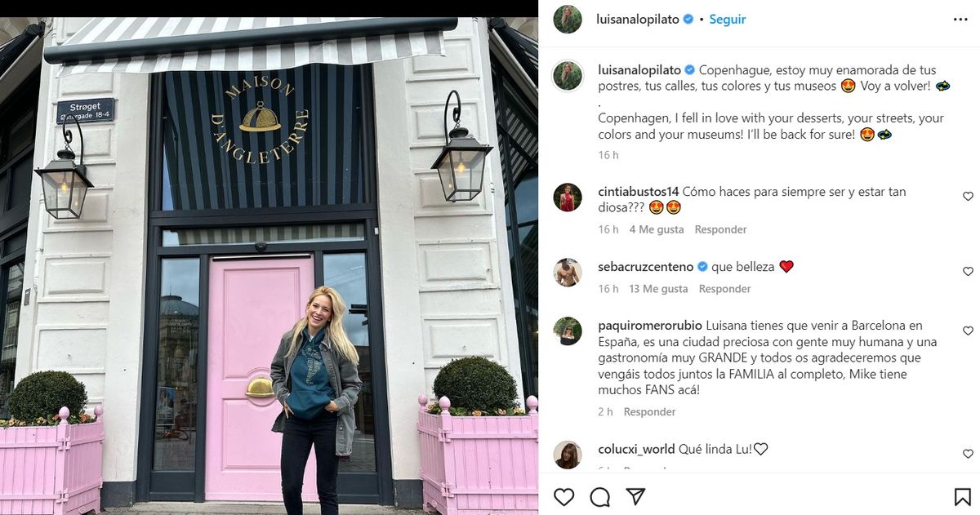Image resolution: width=980 pixels, height=515 pixels.
Task: Like sebacruzcenteno's comment heart
Action: point(968,272)
